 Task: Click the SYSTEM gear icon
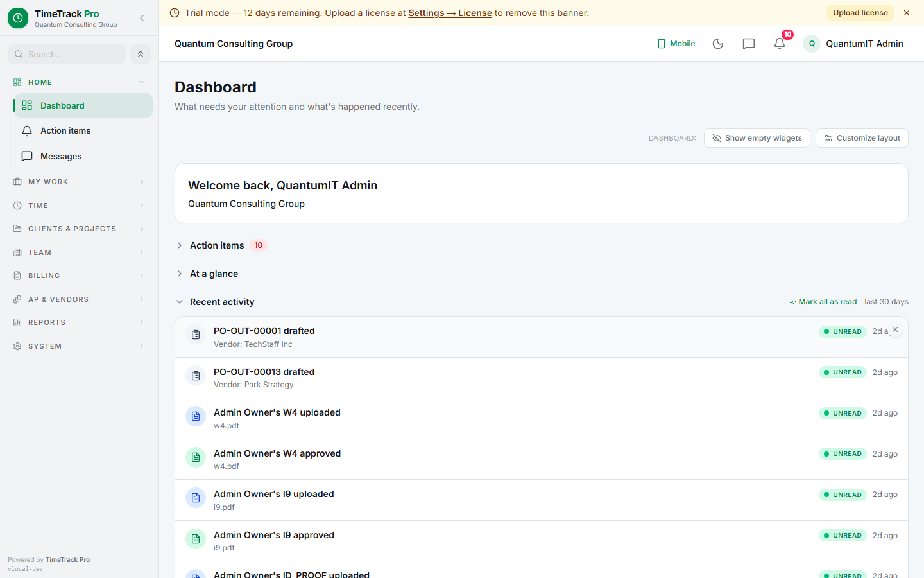pos(17,346)
